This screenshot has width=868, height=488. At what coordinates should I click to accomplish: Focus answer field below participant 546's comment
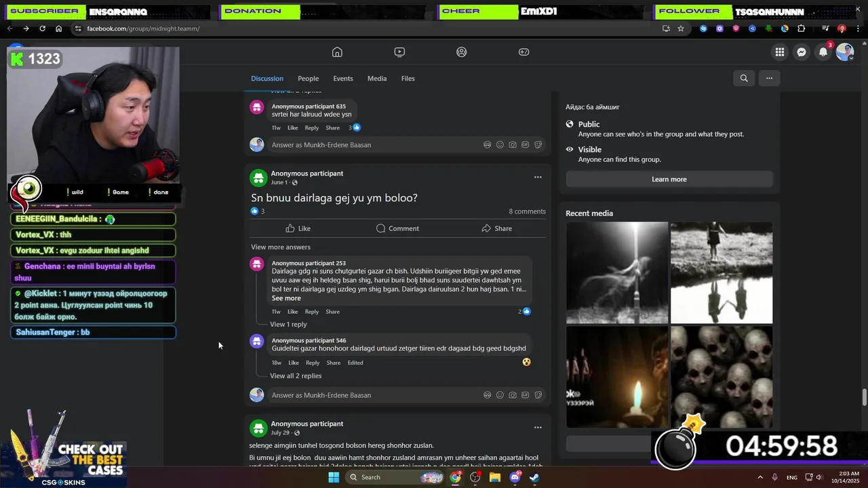coord(376,395)
